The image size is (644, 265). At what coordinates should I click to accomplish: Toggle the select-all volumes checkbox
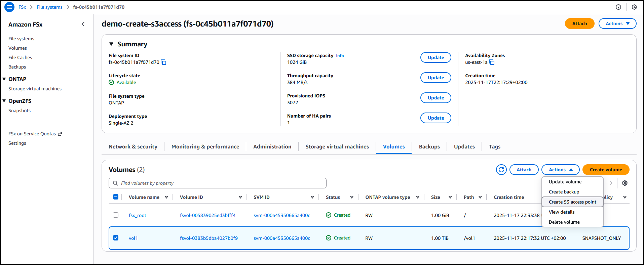click(116, 197)
